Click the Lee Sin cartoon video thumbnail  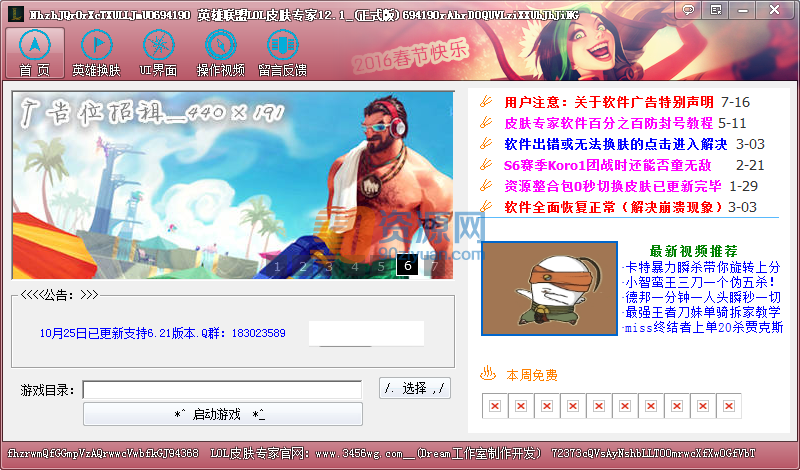pyautogui.click(x=549, y=288)
